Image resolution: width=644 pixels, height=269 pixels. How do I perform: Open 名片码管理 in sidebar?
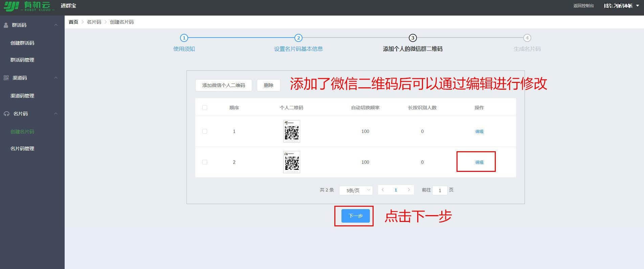[22, 149]
